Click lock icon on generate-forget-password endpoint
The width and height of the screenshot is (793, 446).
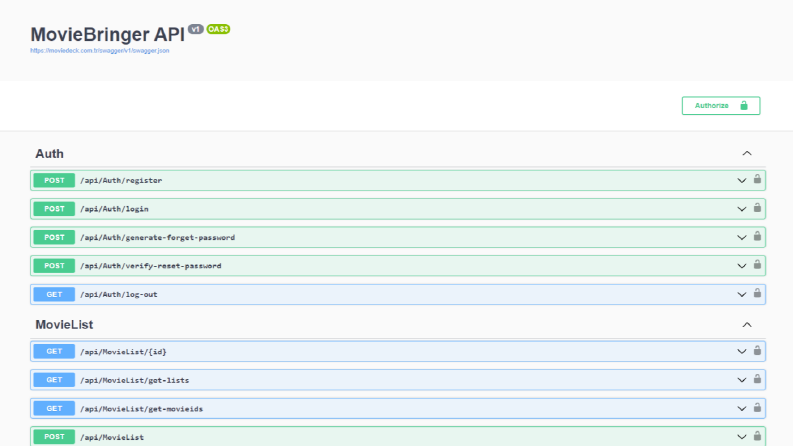(757, 236)
